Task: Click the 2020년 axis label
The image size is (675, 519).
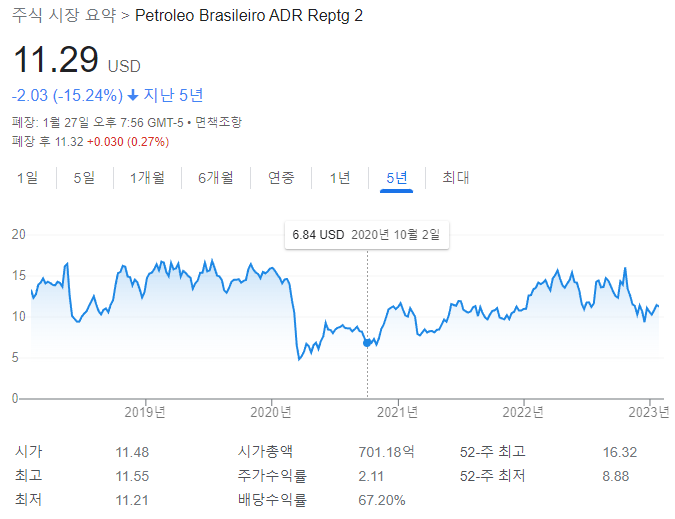Action: pyautogui.click(x=271, y=412)
